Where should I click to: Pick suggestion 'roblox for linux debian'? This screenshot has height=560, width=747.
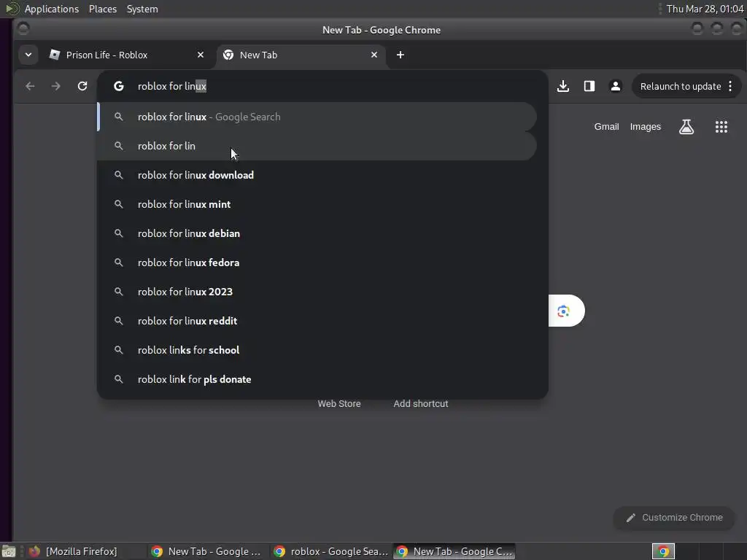coord(317,233)
